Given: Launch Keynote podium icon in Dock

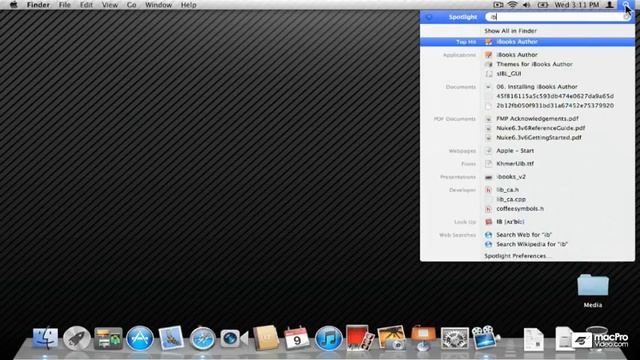Looking at the screenshot, I should 423,338.
